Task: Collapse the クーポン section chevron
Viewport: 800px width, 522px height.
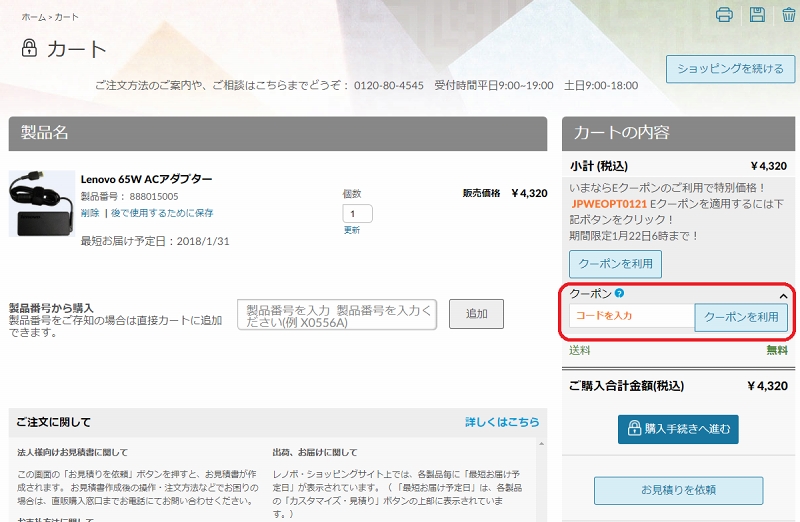Action: click(x=783, y=296)
